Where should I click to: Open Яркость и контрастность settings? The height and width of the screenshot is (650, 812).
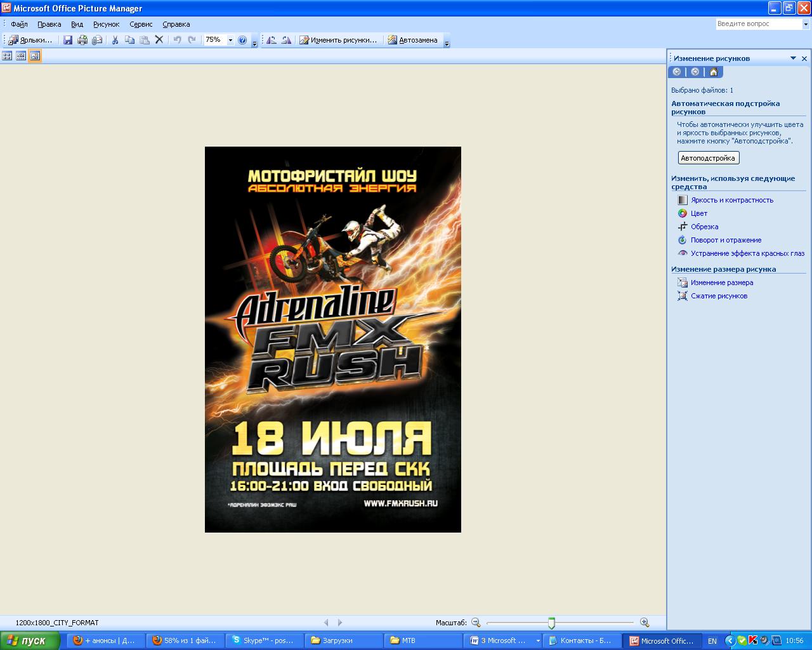pos(732,200)
